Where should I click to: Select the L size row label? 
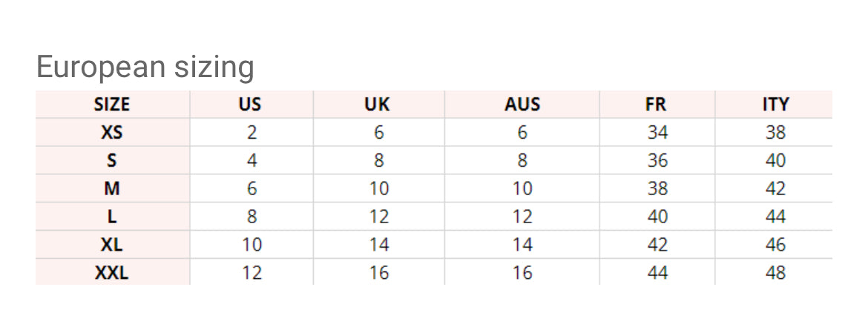[112, 217]
